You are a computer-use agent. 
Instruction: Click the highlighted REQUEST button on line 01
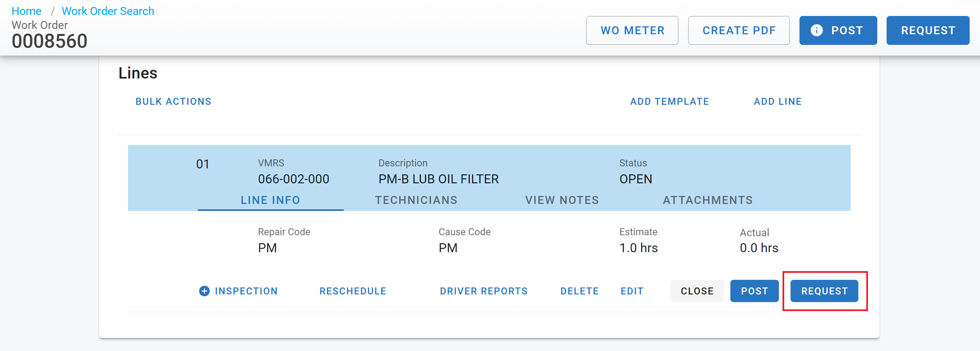coord(824,291)
